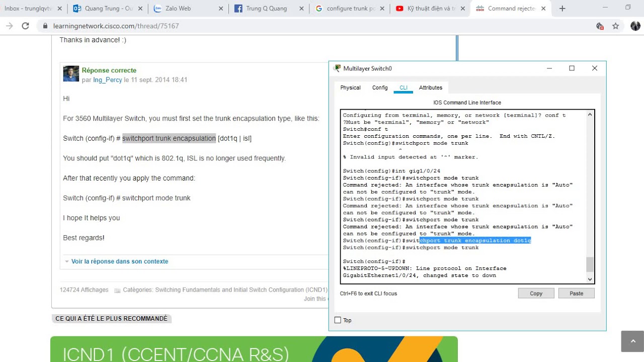Open a new browser tab
The width and height of the screenshot is (644, 362).
[x=562, y=9]
